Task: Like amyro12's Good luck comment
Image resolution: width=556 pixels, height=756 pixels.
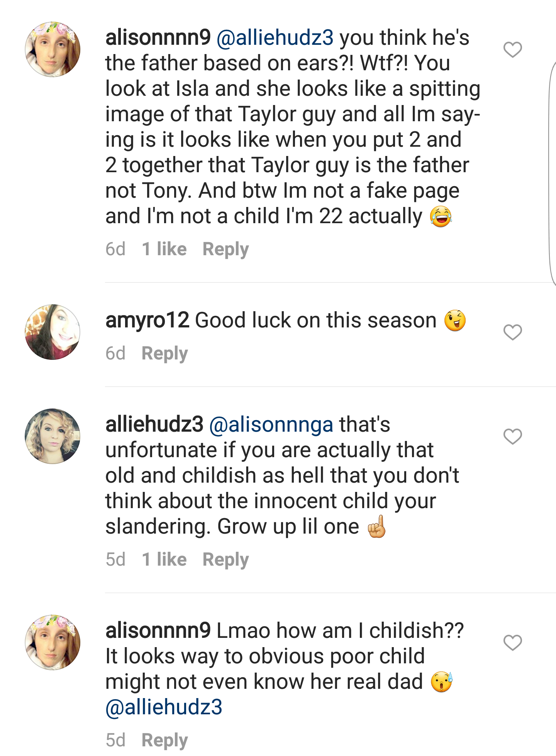Action: tap(512, 332)
